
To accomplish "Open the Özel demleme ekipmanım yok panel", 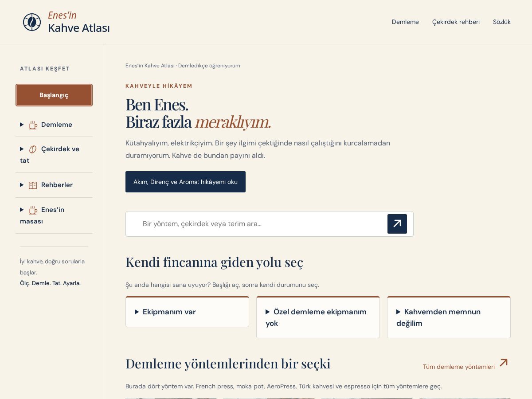I will [318, 317].
